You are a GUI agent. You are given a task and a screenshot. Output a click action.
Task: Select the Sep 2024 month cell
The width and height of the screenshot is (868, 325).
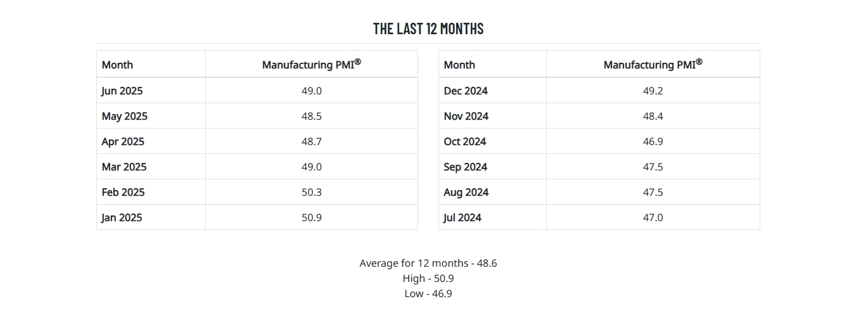(465, 167)
